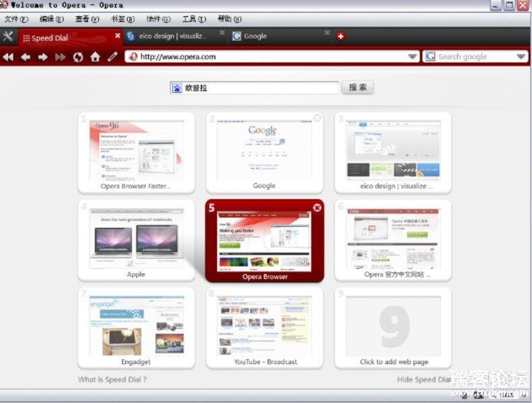Screen dimensions: 532x403
Task: Open the Apple speed dial thumbnail
Action: pos(137,241)
